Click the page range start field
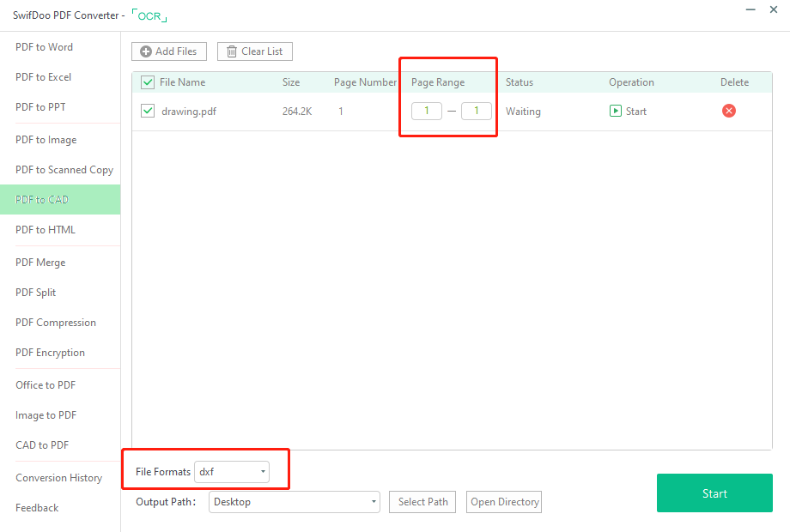 [x=427, y=111]
